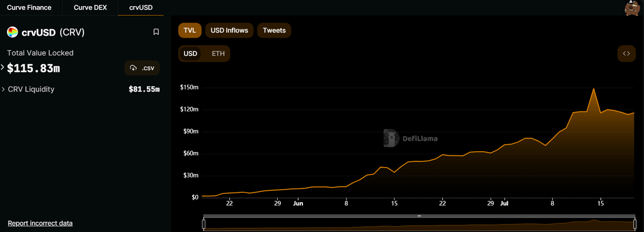Screen dimensions: 644x232
Task: Click the Jun x-axis label
Action: 298,203
